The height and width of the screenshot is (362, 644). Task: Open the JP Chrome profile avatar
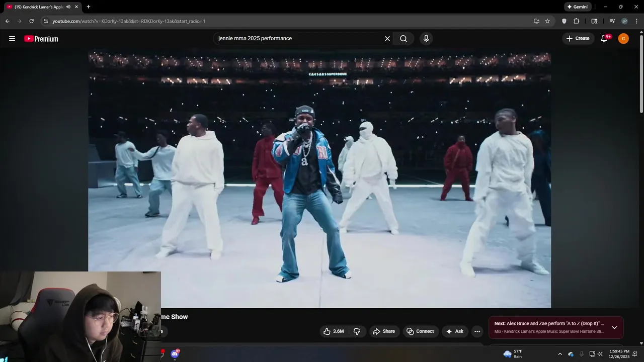click(624, 21)
